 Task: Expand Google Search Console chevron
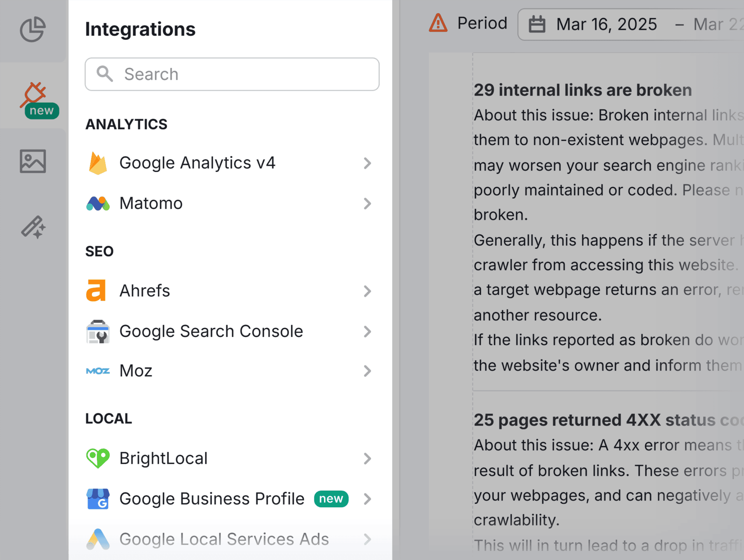(x=367, y=331)
